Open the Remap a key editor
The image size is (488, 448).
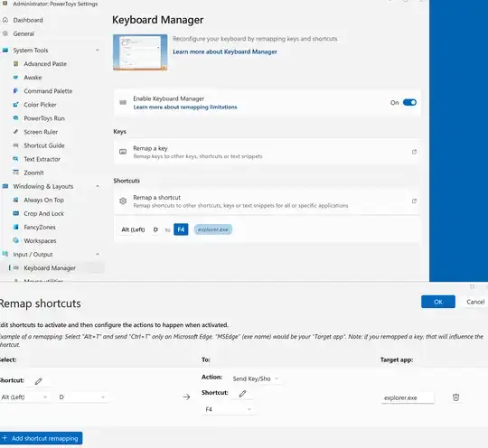[x=267, y=152]
